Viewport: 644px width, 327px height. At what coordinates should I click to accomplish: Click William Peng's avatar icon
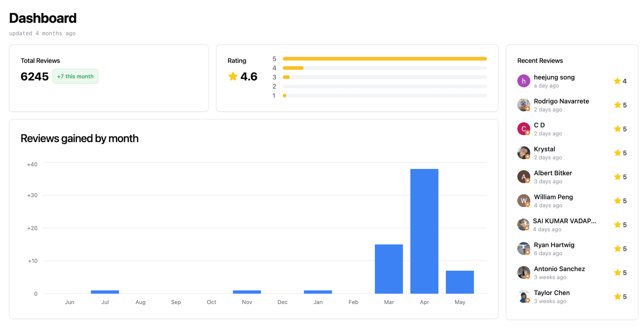tap(523, 201)
